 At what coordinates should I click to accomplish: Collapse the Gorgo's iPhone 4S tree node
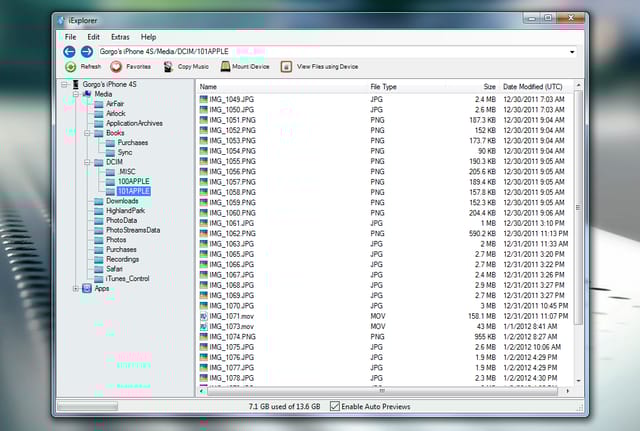64,84
